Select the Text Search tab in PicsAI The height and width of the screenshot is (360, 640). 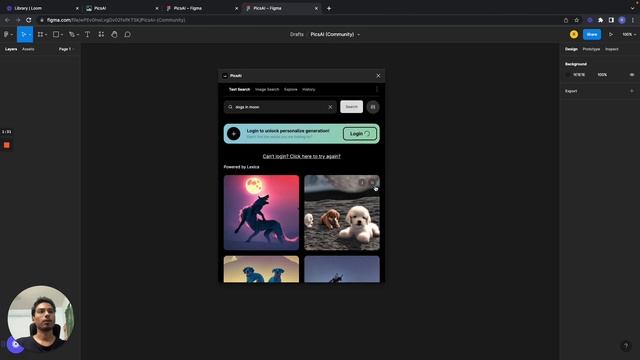(x=239, y=89)
